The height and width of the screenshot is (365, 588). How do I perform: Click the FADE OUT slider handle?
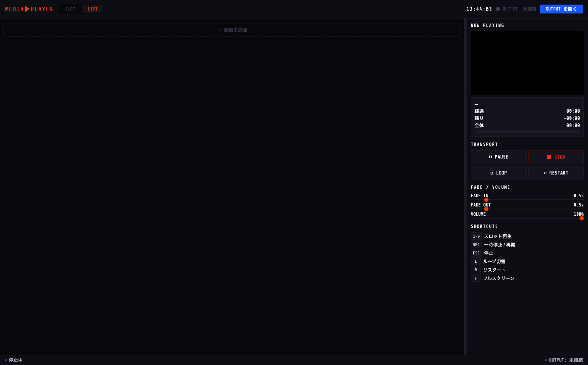point(486,209)
